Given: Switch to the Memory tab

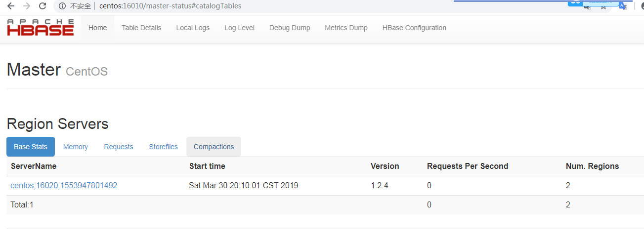Looking at the screenshot, I should [76, 147].
